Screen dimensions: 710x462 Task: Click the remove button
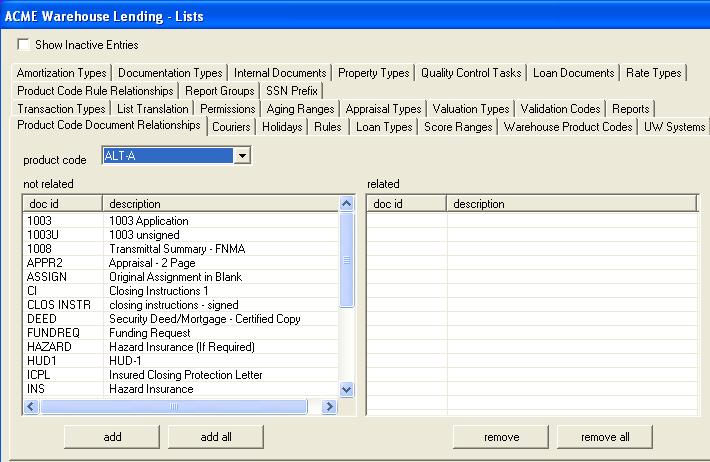[x=501, y=437]
